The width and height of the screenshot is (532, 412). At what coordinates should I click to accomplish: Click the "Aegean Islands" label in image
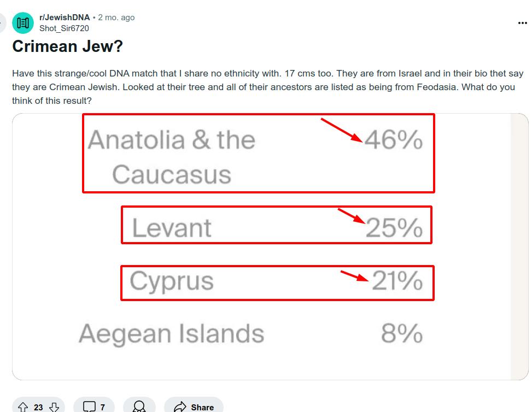[172, 334]
